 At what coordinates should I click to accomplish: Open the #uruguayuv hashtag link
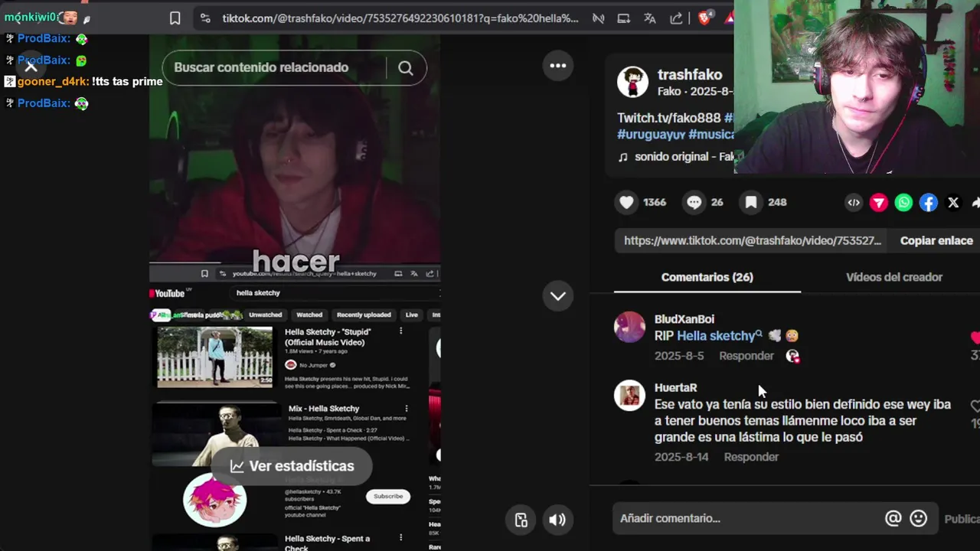pos(651,135)
